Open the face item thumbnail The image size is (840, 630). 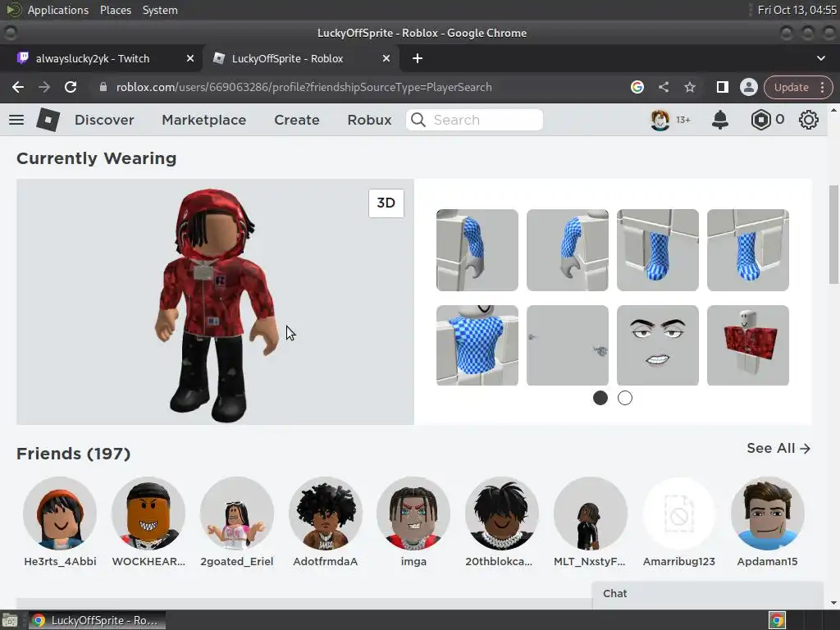(658, 345)
